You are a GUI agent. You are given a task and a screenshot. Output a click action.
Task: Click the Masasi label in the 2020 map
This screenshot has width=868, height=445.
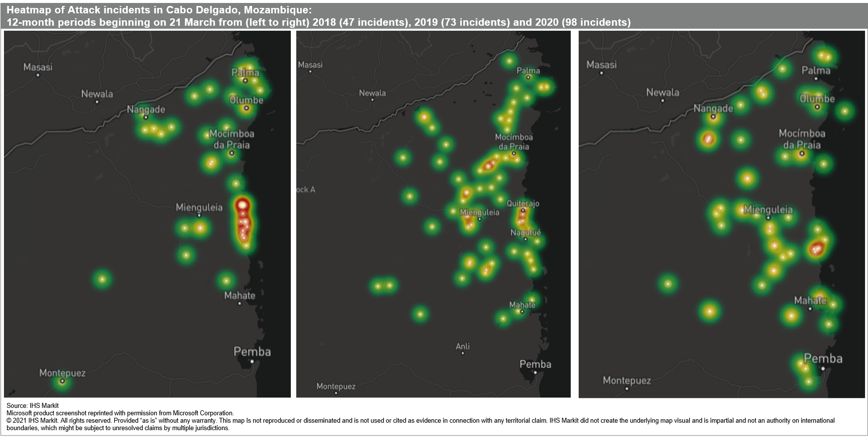coord(601,65)
